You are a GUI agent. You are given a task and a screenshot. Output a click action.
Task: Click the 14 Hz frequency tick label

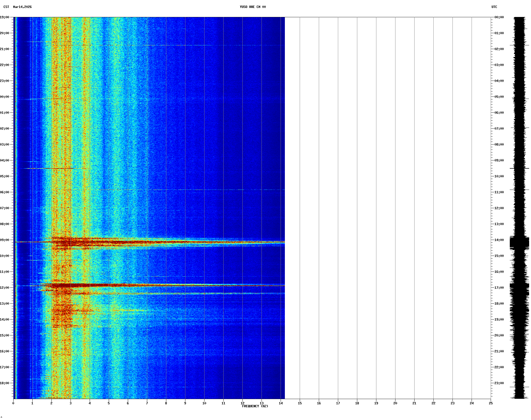(281, 403)
